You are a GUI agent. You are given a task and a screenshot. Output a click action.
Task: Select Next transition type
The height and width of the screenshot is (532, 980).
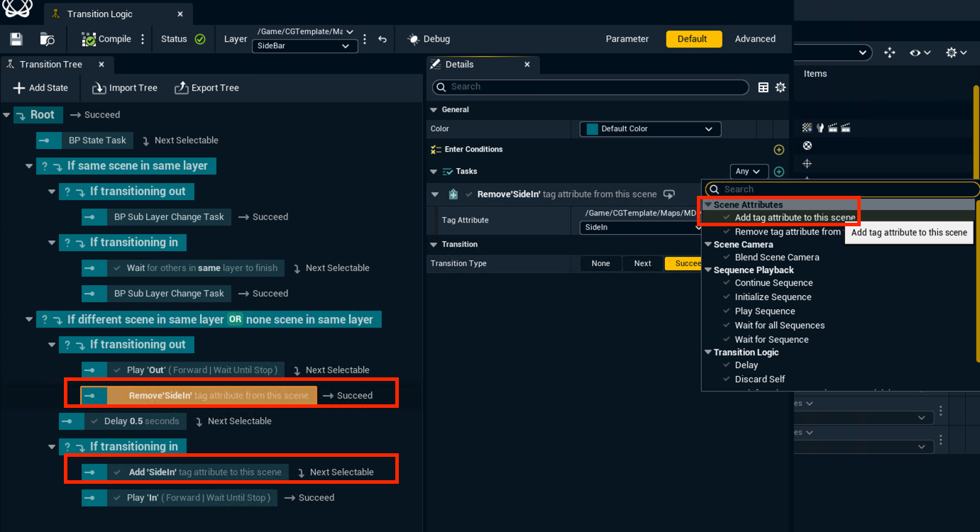[642, 263]
